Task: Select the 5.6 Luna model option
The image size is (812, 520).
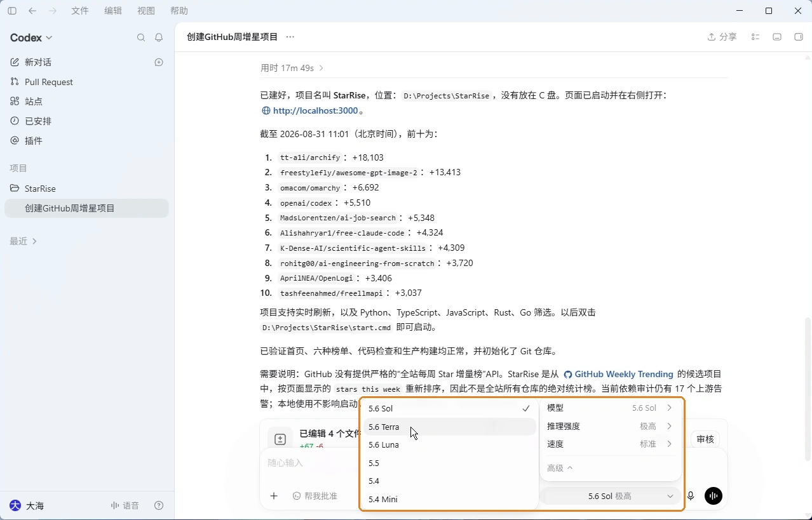Action: tap(449, 445)
